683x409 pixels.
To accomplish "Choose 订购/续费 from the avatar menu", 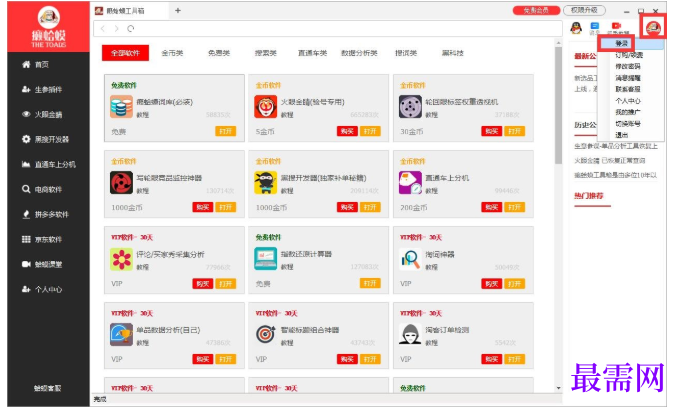I will pyautogui.click(x=629, y=55).
